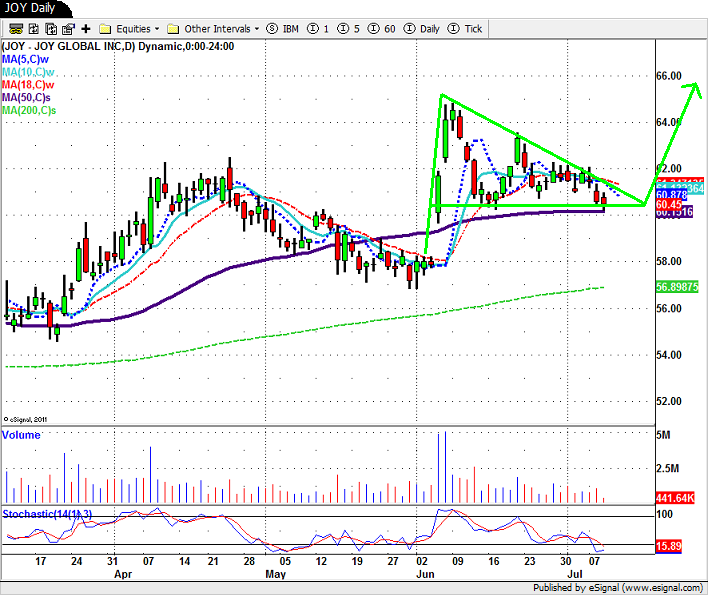The width and height of the screenshot is (708, 595).
Task: Click the MA(200,C)s legend label
Action: pyautogui.click(x=29, y=110)
